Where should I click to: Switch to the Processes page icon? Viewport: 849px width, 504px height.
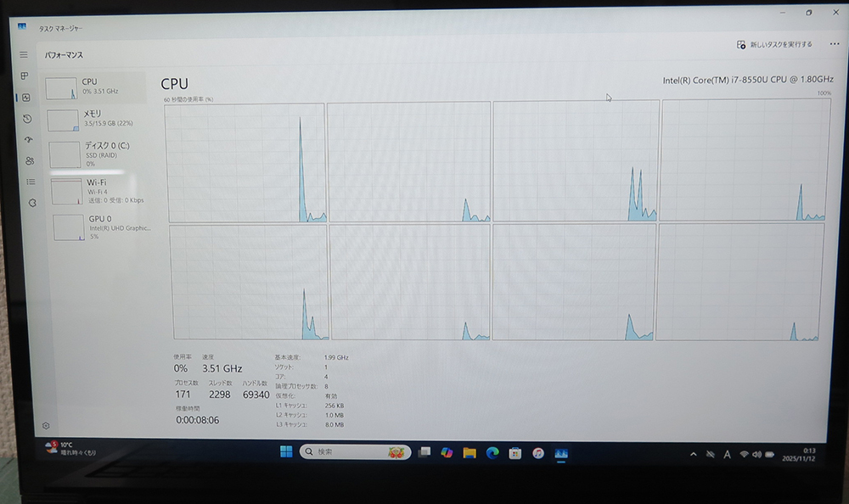click(x=25, y=76)
